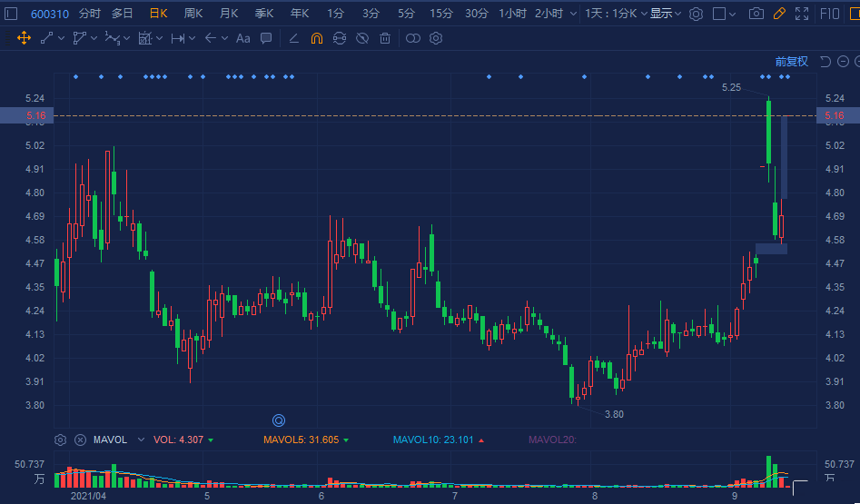Click the stock code 600310
This screenshot has width=860, height=504.
tap(50, 15)
